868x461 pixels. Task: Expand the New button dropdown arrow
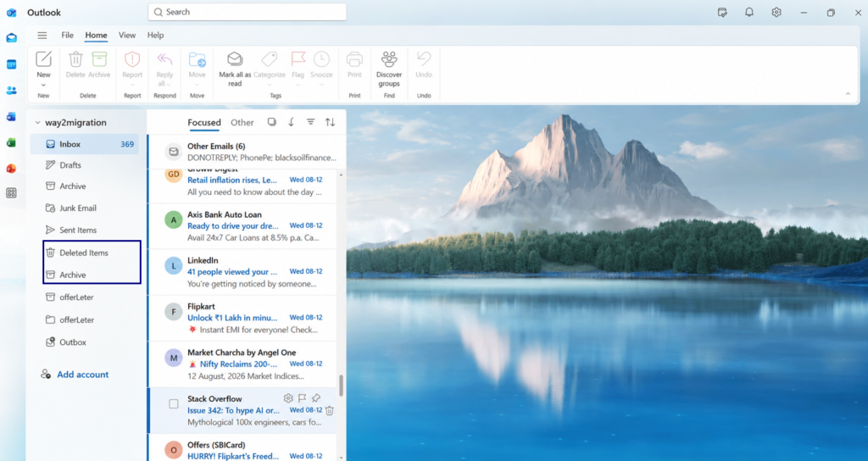point(43,85)
